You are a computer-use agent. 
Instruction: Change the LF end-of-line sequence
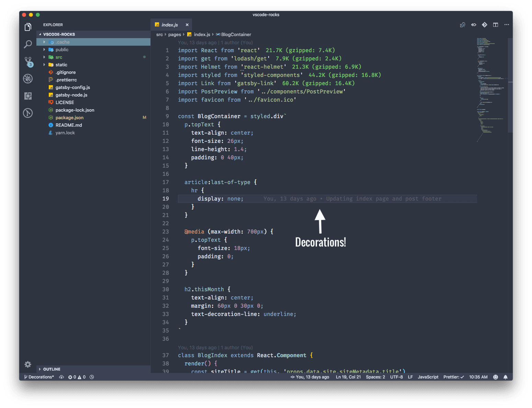(x=410, y=377)
